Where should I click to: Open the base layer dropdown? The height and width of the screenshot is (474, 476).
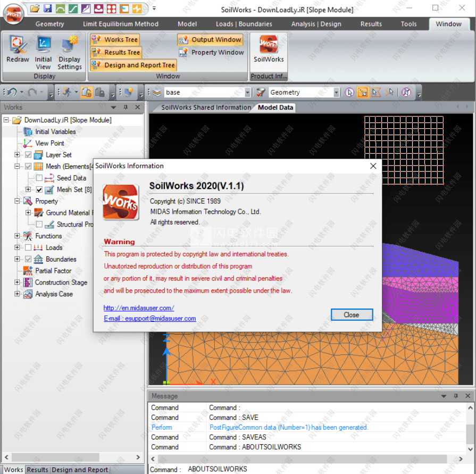pyautogui.click(x=247, y=93)
